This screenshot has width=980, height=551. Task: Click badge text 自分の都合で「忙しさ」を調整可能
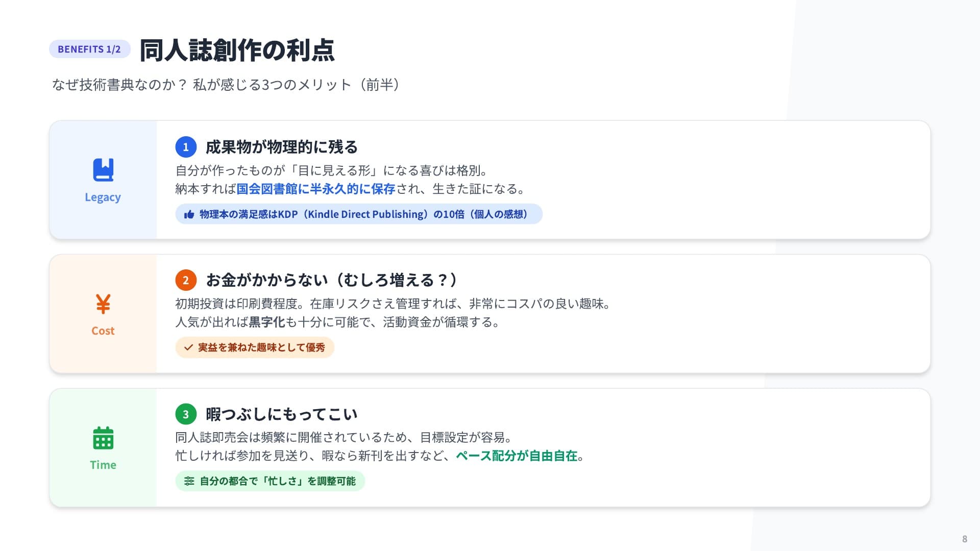pos(278,481)
